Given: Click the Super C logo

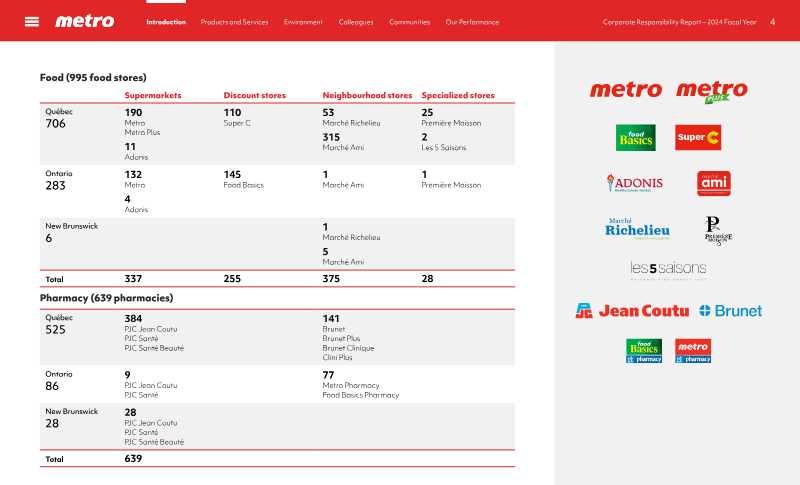Looking at the screenshot, I should [698, 138].
